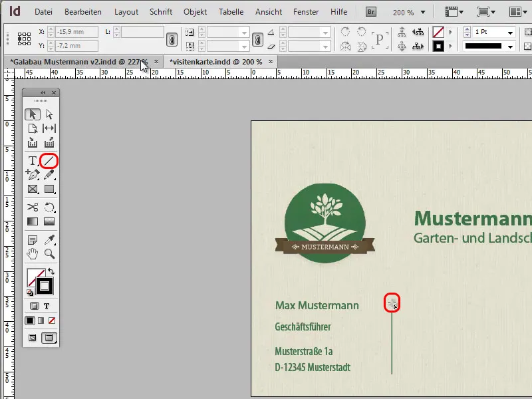Select the Rectangle tool

49,189
